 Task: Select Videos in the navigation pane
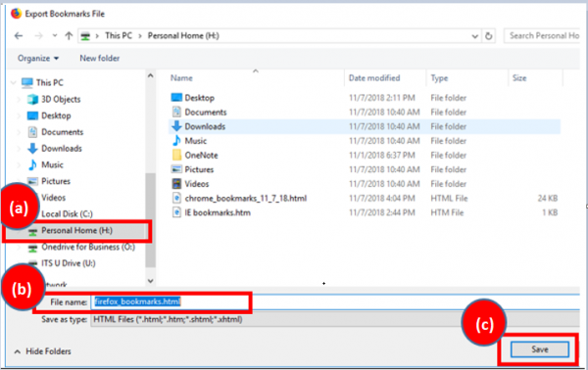click(x=53, y=198)
